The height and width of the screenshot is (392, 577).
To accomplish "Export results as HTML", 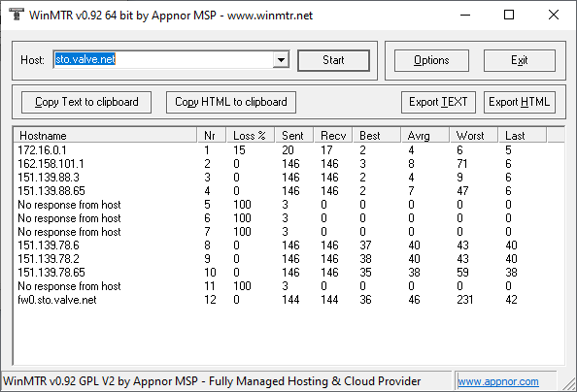I will [x=520, y=102].
